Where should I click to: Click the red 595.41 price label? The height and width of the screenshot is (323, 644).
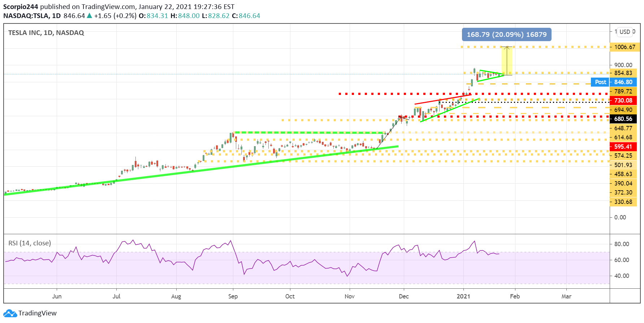click(x=623, y=147)
